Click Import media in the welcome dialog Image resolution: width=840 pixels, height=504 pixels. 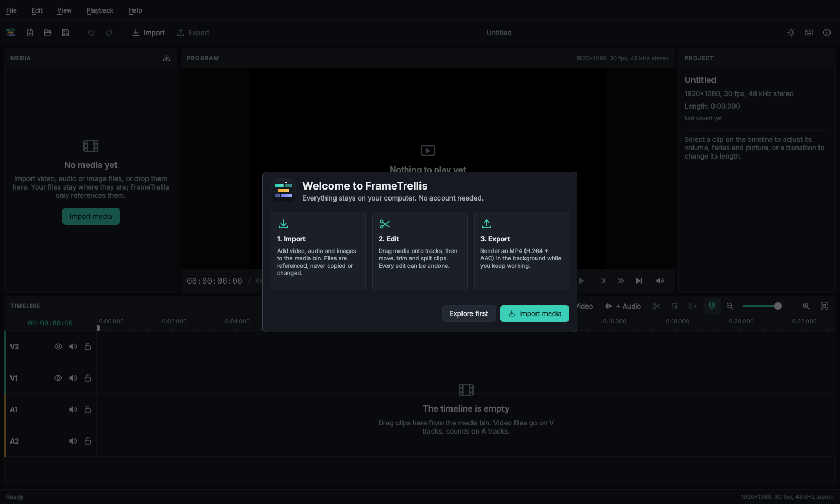coord(534,313)
